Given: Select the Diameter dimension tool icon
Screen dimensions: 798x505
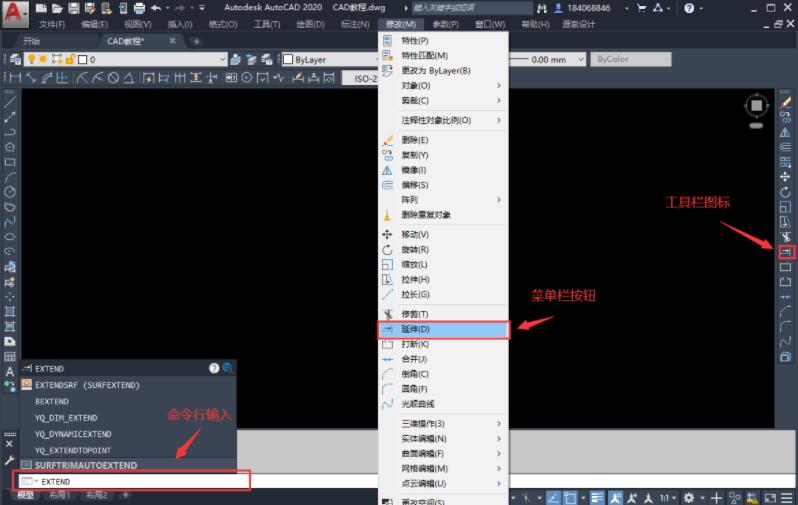Looking at the screenshot, I should point(113,78).
